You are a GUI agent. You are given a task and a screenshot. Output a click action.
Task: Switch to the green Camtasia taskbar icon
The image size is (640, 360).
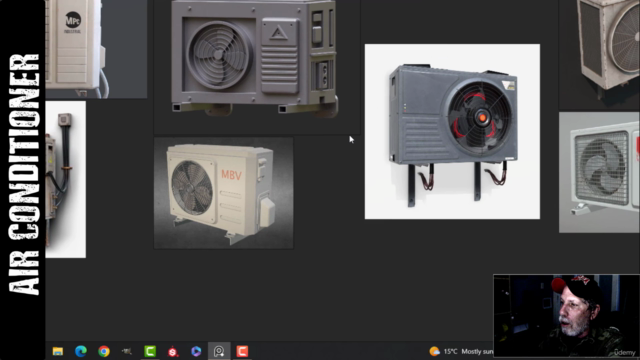coord(150,351)
